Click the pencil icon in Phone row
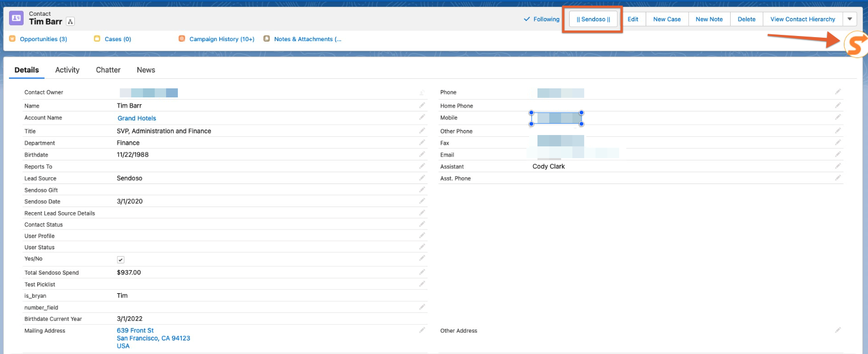Image resolution: width=868 pixels, height=354 pixels. (838, 91)
